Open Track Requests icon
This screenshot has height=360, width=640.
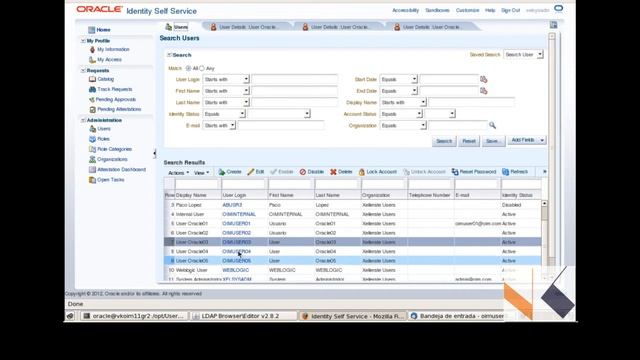click(92, 89)
